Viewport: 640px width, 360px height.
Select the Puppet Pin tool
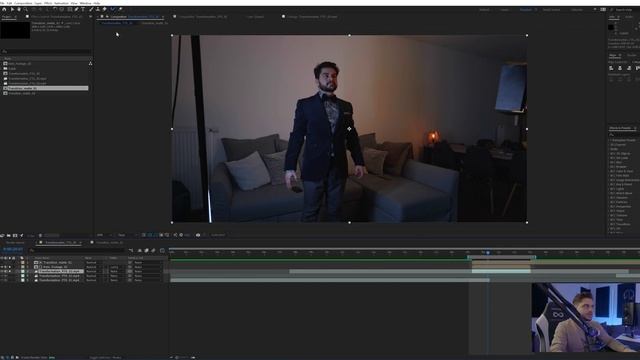120,9
